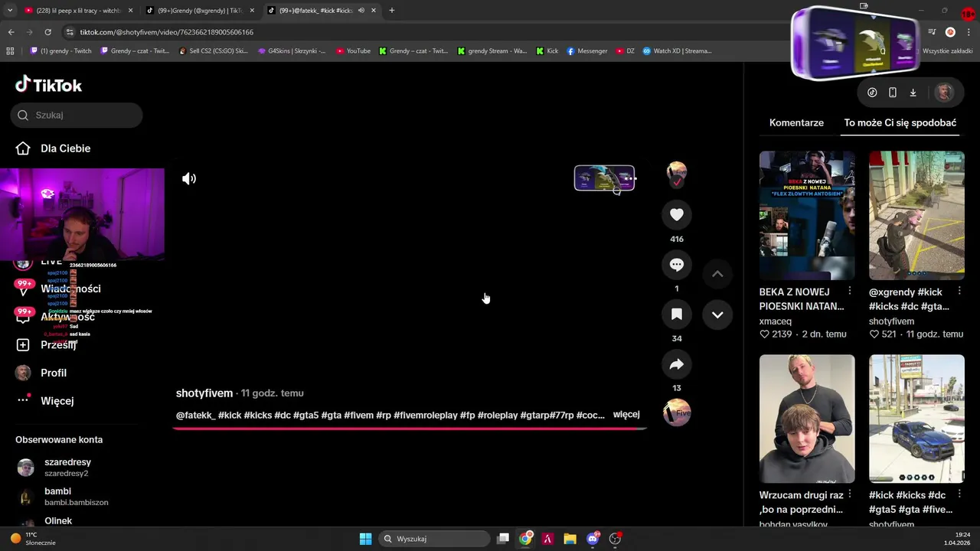Click the phone app icon in top pill

pos(893,93)
